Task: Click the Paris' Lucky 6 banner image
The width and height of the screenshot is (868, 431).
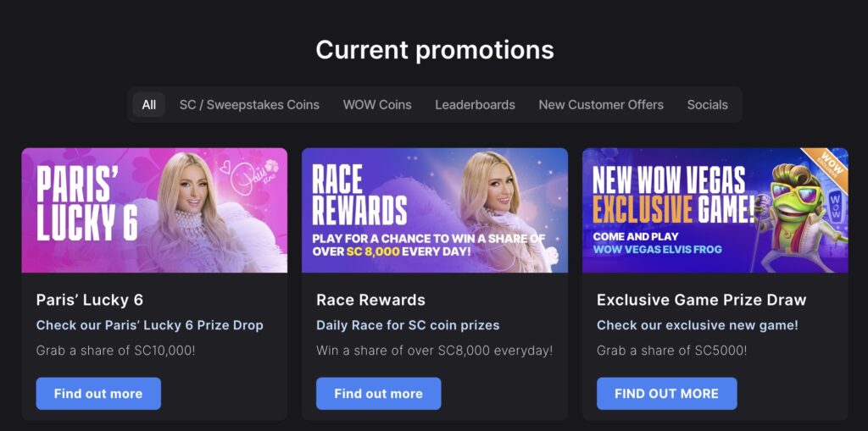Action: [x=154, y=210]
